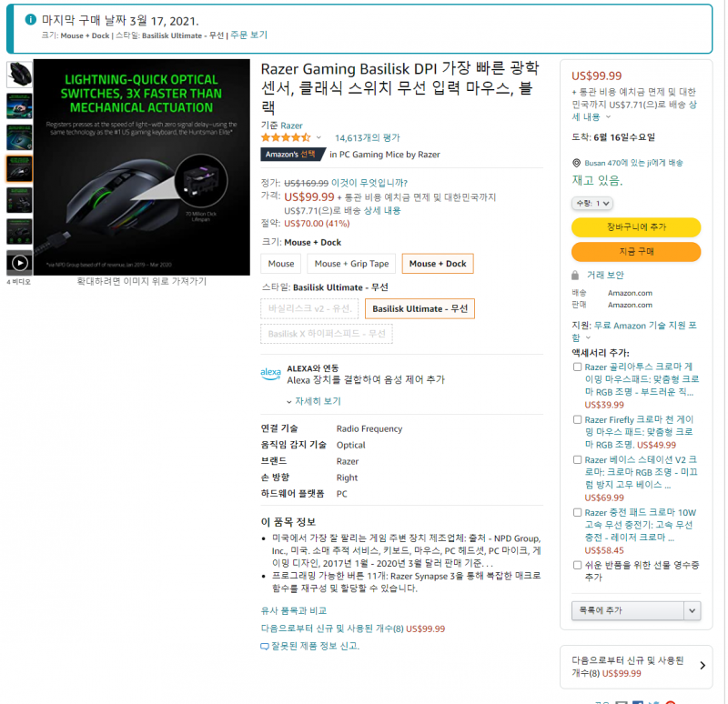This screenshot has height=704, width=728.
Task: Check the Razer Firefly 크로마 accessory
Action: pyautogui.click(x=577, y=419)
